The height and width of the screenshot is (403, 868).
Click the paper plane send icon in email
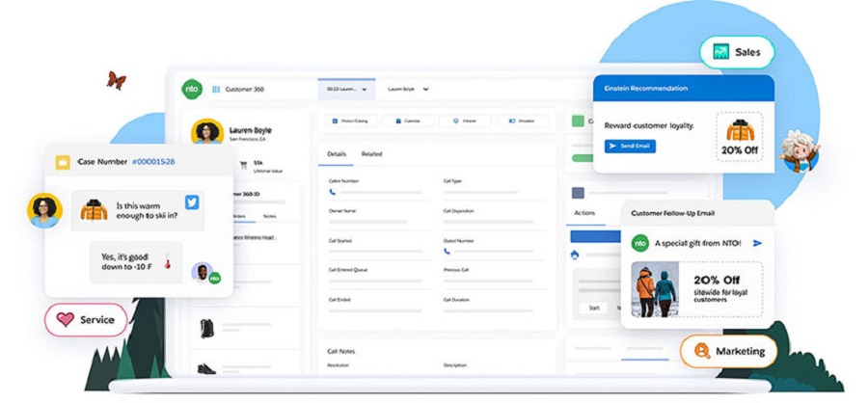click(x=757, y=243)
